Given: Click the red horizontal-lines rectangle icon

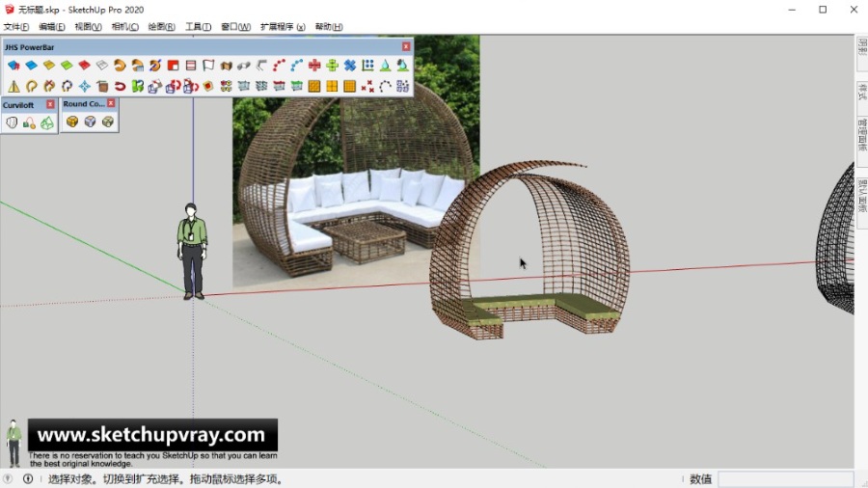Looking at the screenshot, I should 191,66.
